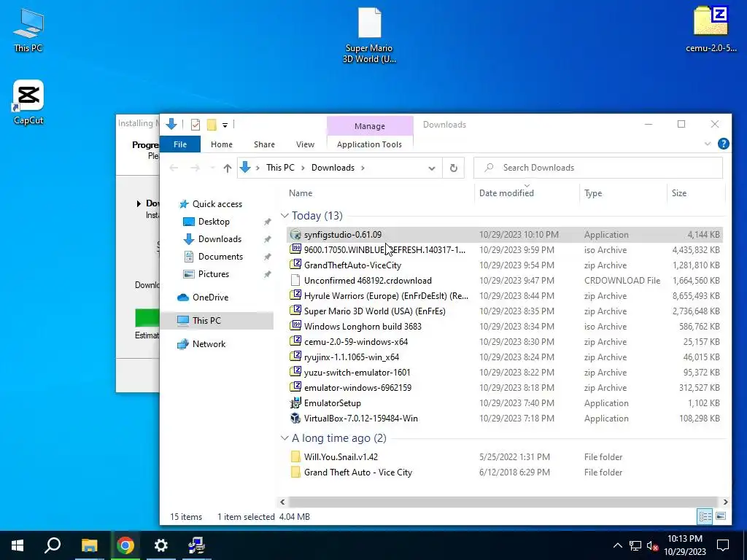Open Customize Quick Access Toolbar dropdown
This screenshot has width=747, height=560.
point(225,125)
